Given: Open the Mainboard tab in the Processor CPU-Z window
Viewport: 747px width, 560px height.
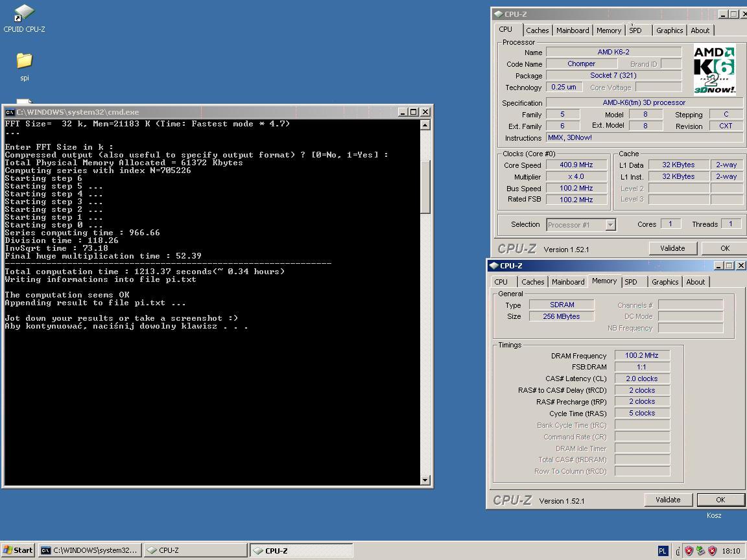Looking at the screenshot, I should pos(573,30).
